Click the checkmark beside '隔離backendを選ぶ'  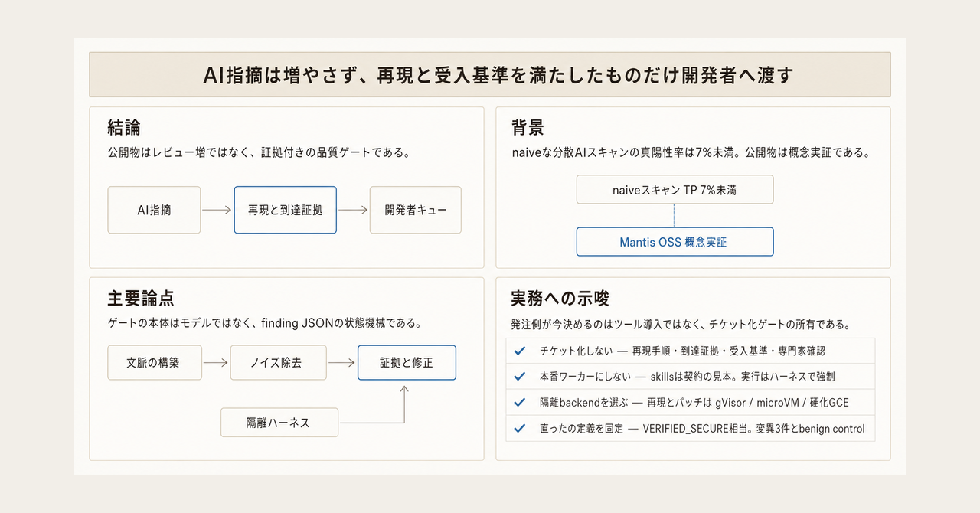pyautogui.click(x=520, y=403)
